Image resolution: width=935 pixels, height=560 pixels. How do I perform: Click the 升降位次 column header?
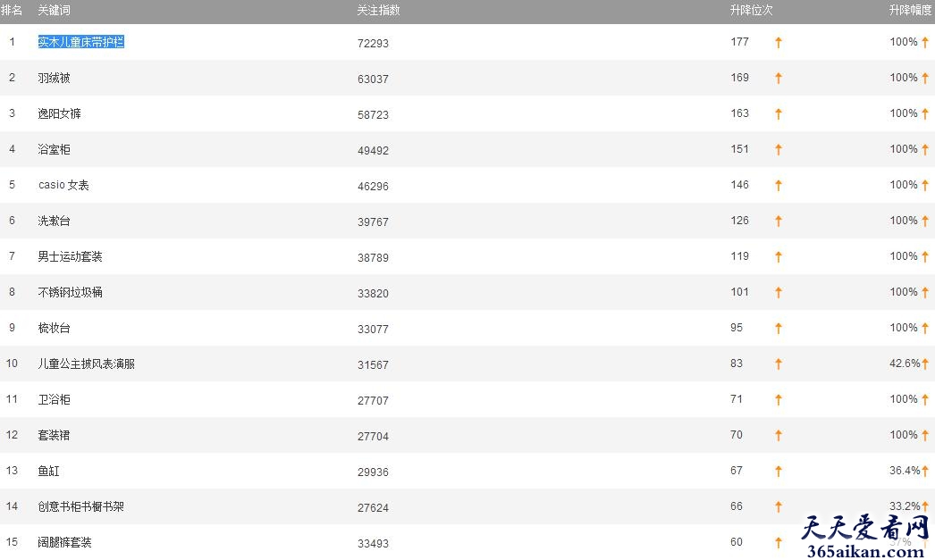pyautogui.click(x=752, y=10)
